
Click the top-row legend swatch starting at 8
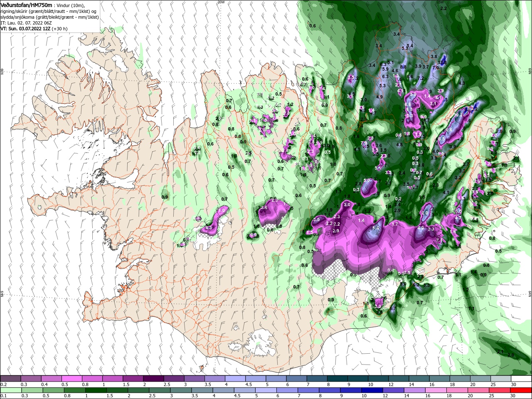(337, 378)
